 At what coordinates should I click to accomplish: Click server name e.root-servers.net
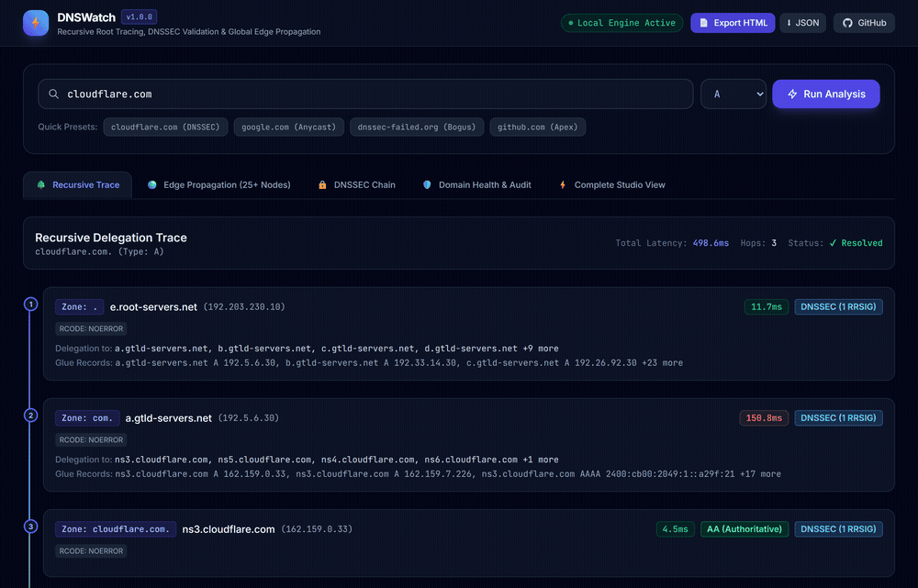pyautogui.click(x=153, y=307)
